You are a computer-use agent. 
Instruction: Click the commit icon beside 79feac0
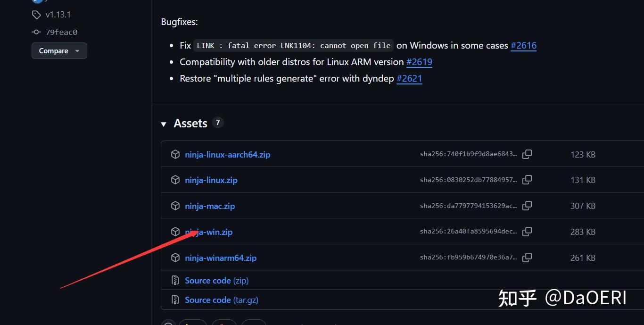pyautogui.click(x=36, y=32)
